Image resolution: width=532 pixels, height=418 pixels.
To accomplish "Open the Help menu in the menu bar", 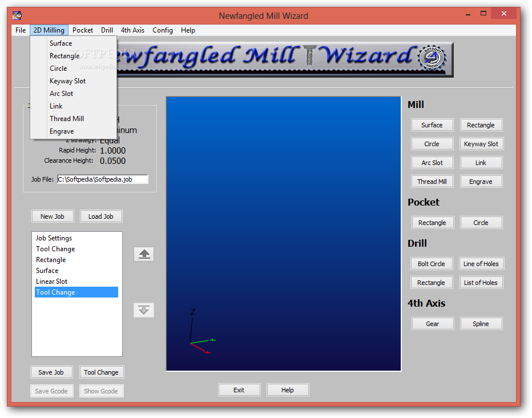I will coord(188,30).
